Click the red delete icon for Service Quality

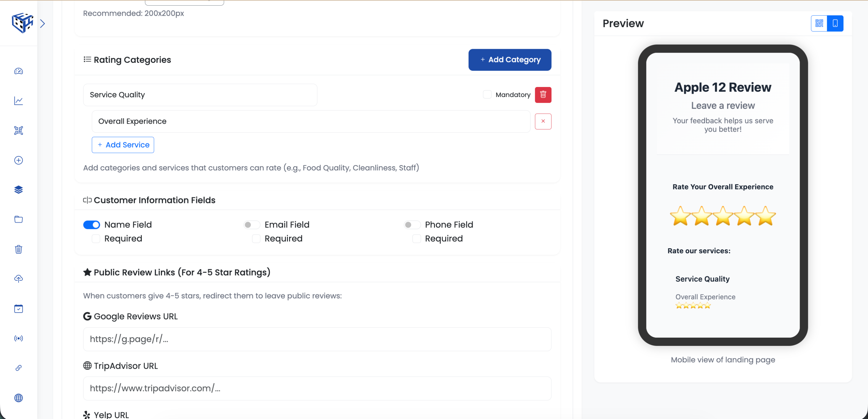[x=543, y=95]
